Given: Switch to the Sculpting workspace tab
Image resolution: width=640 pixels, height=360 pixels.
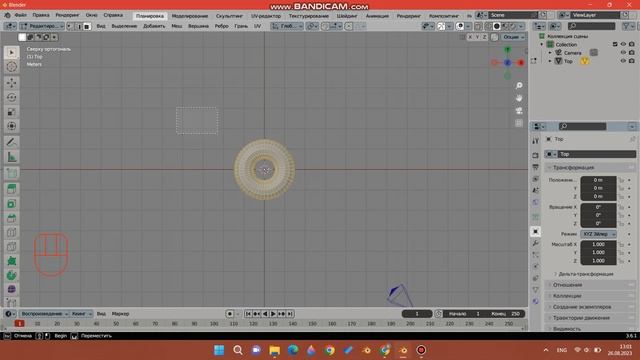Looking at the screenshot, I should (x=229, y=16).
